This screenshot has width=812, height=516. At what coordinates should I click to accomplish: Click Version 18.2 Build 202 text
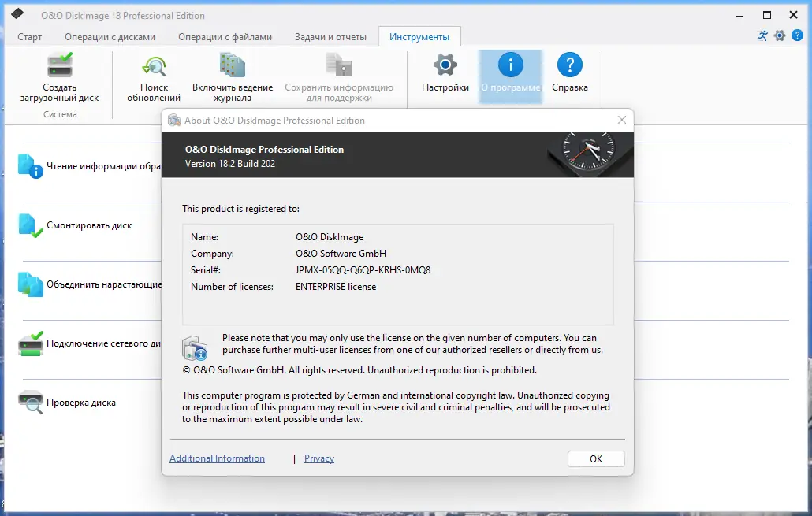[x=230, y=164]
